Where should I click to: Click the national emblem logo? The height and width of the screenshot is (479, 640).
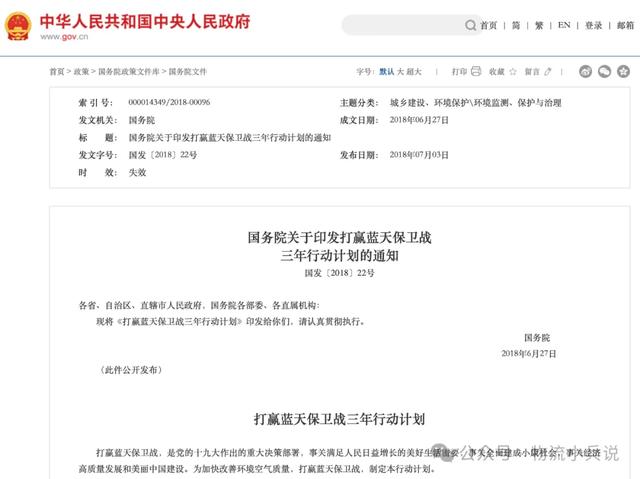point(18,27)
